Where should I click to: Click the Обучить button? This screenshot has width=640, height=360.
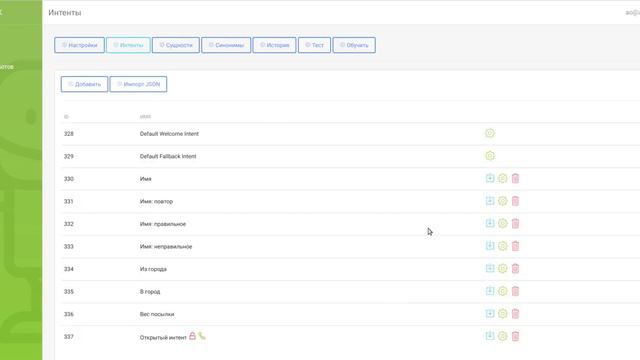(354, 45)
